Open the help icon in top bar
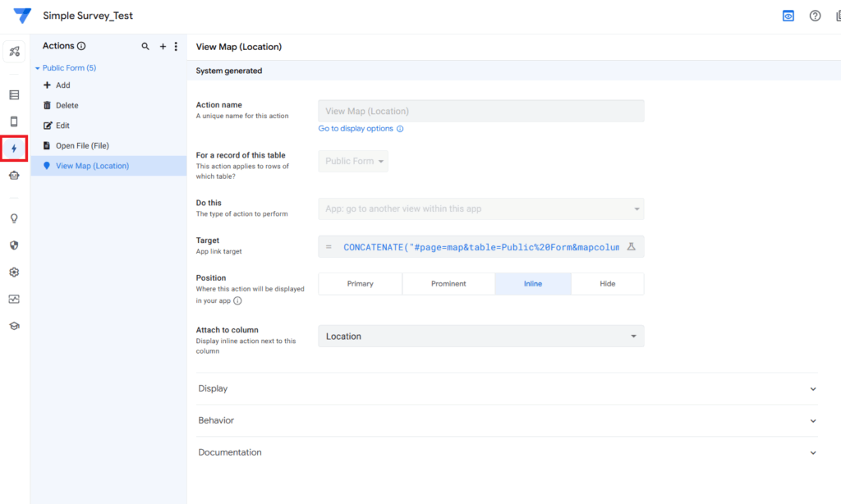Screen dimensions: 841x504 [x=815, y=16]
